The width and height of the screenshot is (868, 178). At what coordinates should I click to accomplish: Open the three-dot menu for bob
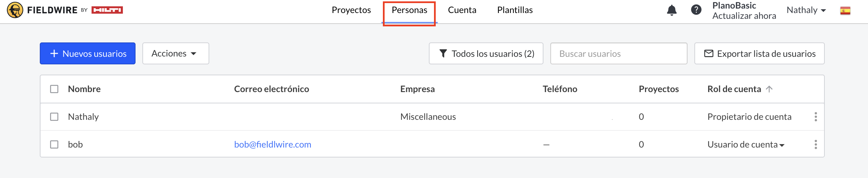[x=816, y=144]
